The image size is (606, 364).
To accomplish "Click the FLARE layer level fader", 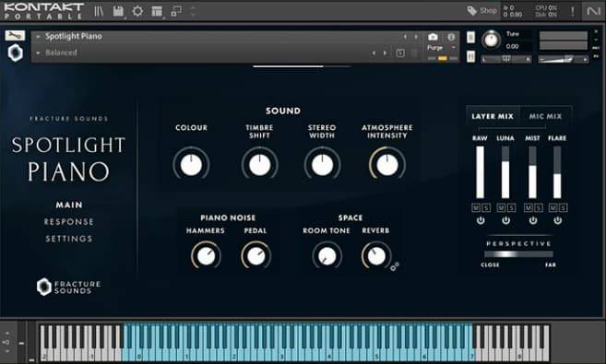I will pyautogui.click(x=557, y=172).
